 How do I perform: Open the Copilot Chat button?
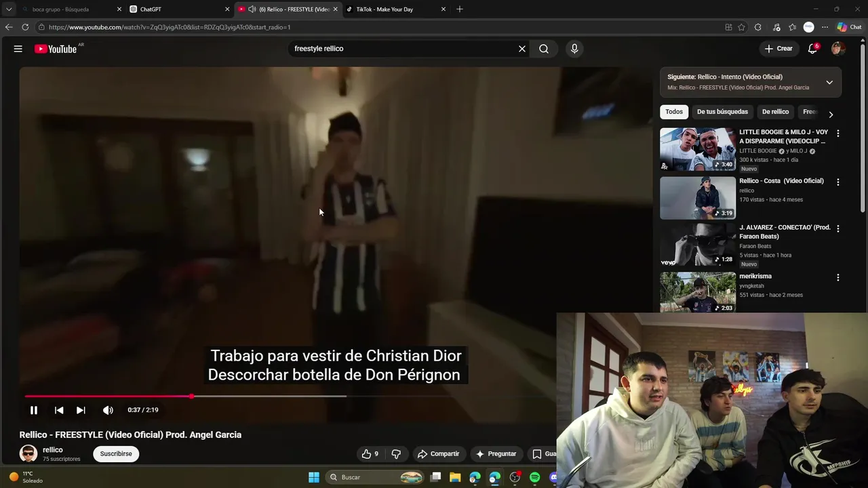click(x=849, y=27)
